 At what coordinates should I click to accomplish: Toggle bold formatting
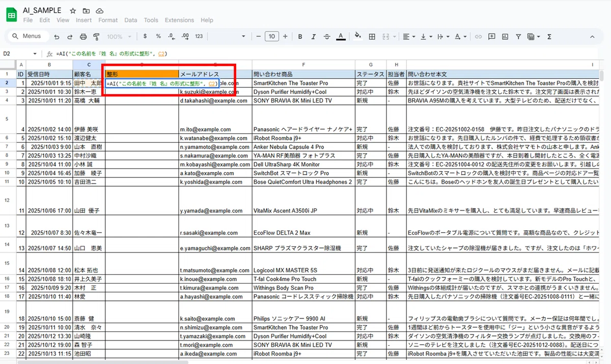(x=300, y=37)
